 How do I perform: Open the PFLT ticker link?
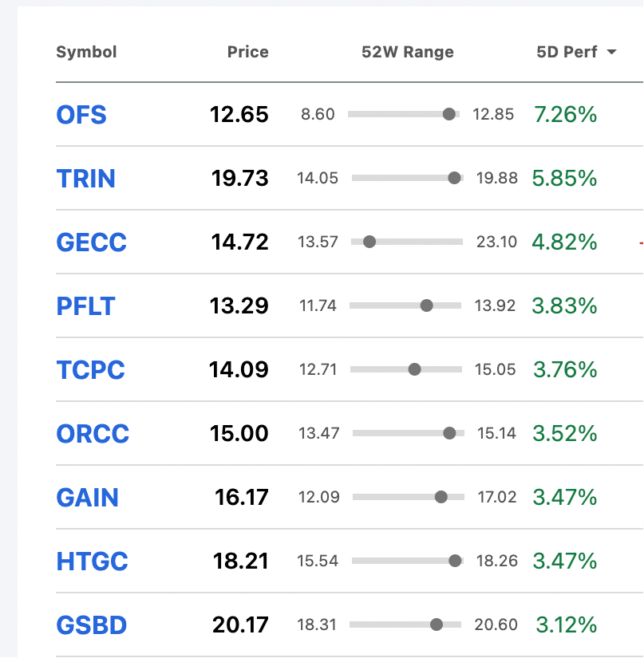(85, 306)
